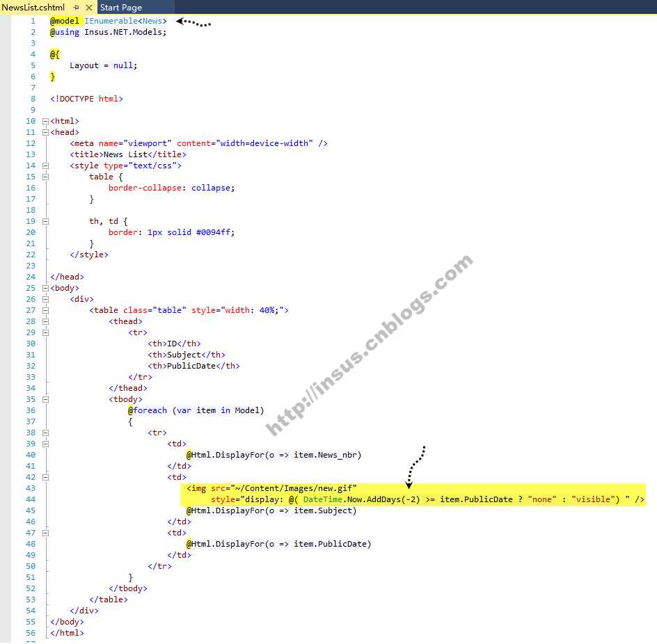Click the DisplayFor item.PublicDate line
This screenshot has height=644, width=657.
pyautogui.click(x=278, y=545)
